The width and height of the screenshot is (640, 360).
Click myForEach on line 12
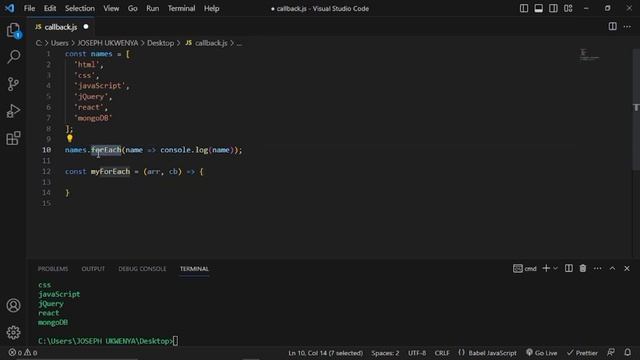110,171
